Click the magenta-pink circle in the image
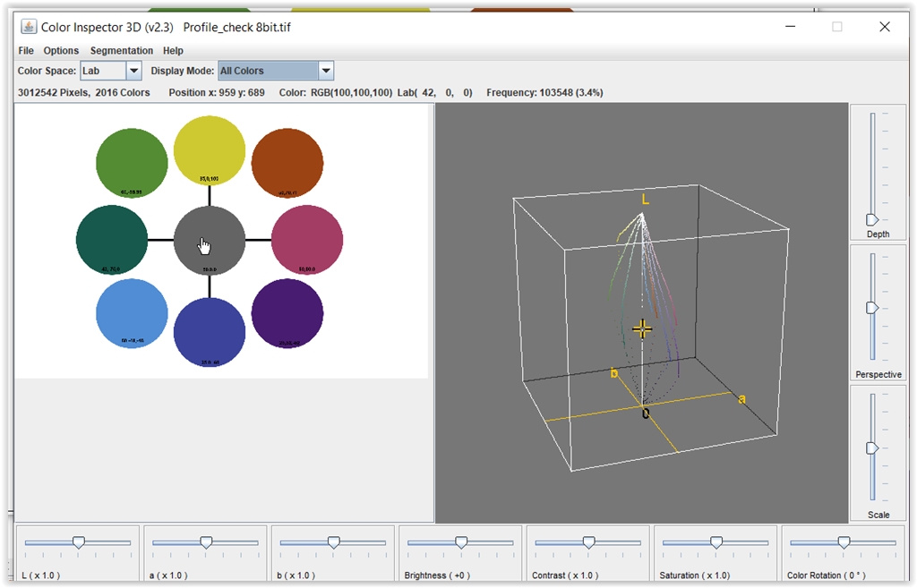917x588 pixels. point(307,240)
